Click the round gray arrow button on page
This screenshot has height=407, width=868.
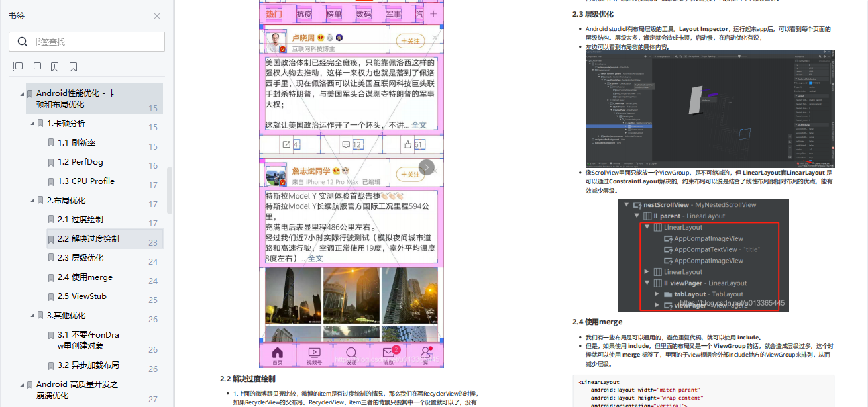click(x=427, y=167)
